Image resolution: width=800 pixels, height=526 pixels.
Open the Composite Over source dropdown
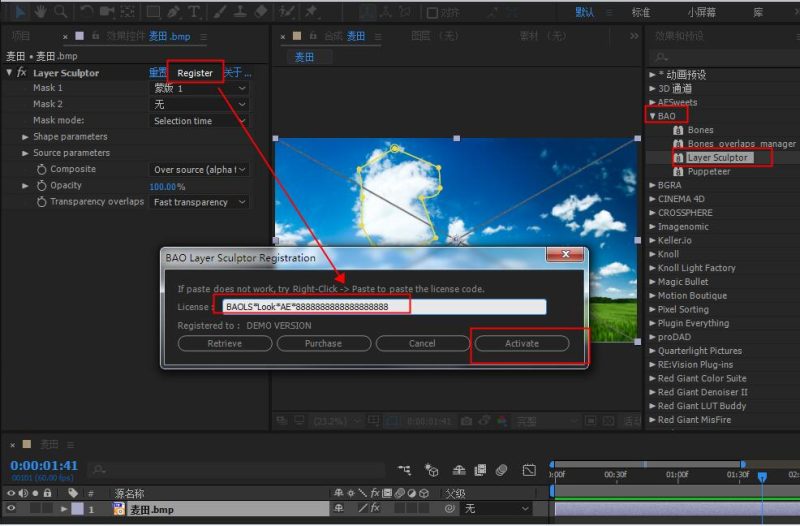[x=199, y=169]
